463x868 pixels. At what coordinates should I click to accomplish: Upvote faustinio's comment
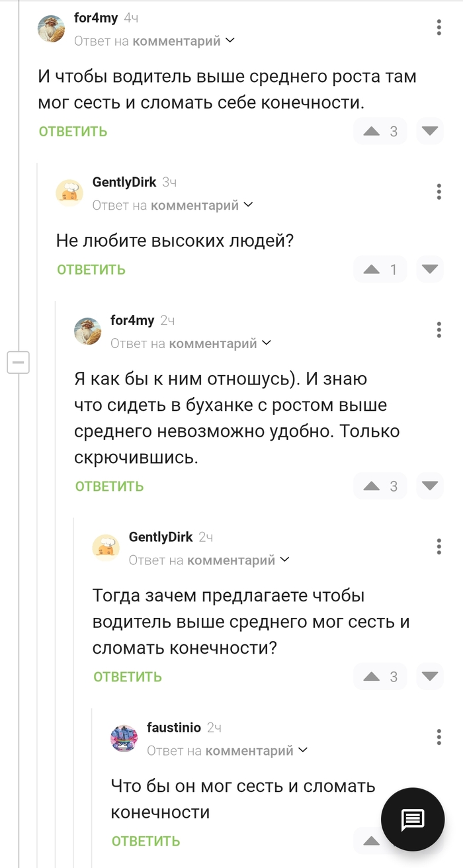tap(372, 840)
